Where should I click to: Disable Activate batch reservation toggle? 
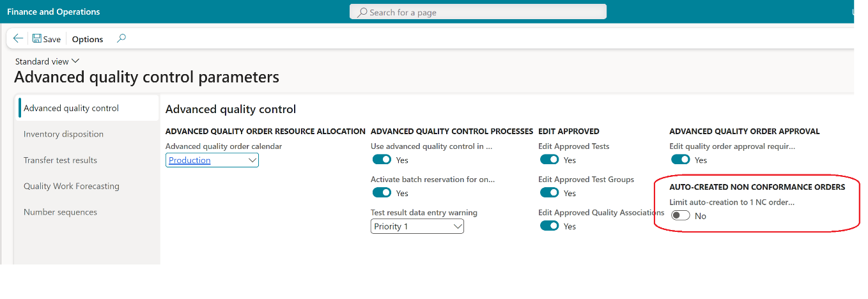point(382,193)
